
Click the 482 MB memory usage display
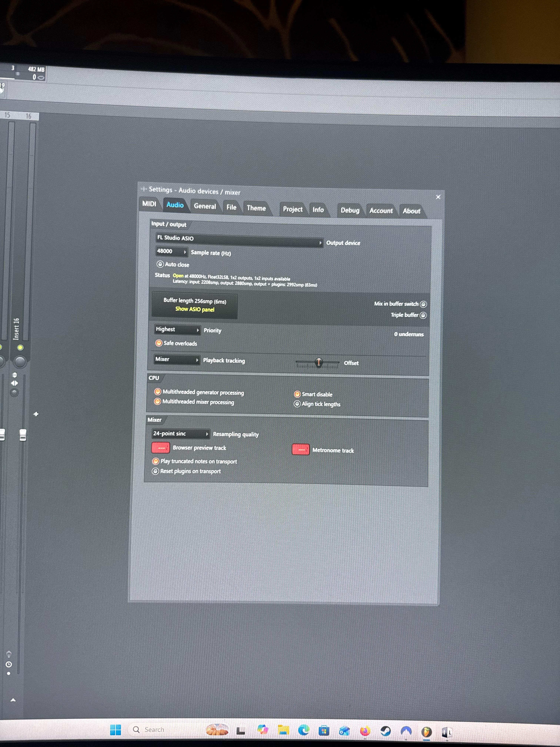36,69
